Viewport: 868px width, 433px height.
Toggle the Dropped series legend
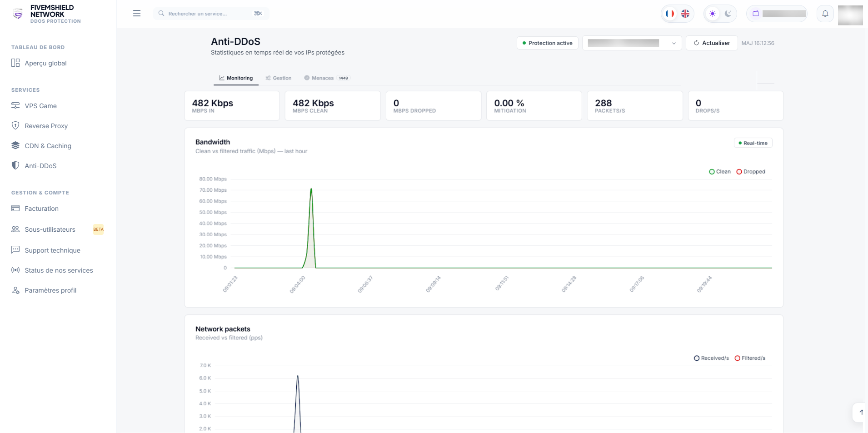[x=751, y=172]
